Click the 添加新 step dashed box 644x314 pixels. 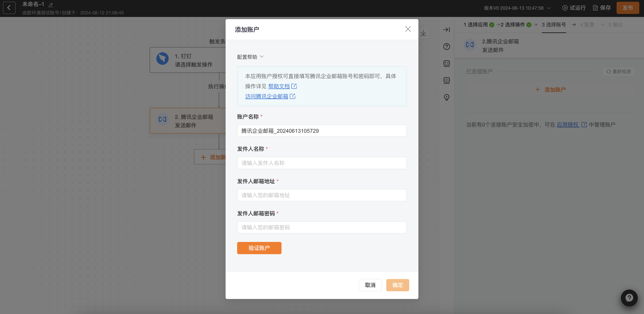tap(210, 157)
